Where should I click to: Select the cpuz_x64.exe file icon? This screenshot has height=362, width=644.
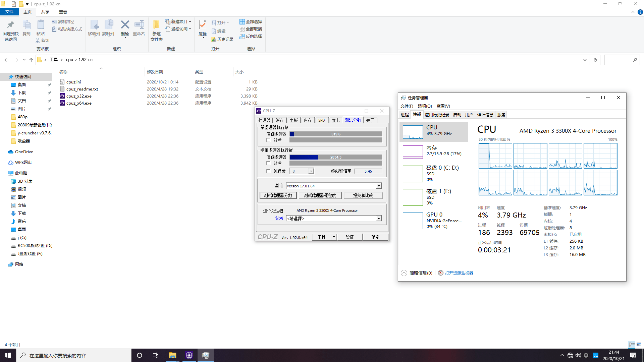62,103
